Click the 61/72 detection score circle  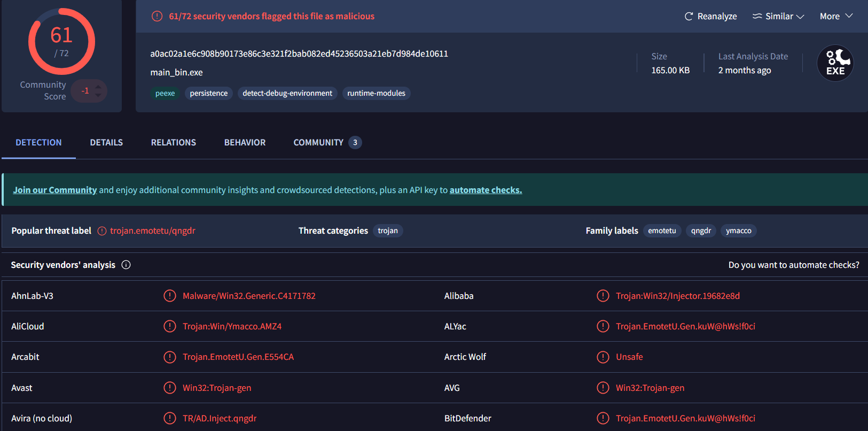[61, 42]
